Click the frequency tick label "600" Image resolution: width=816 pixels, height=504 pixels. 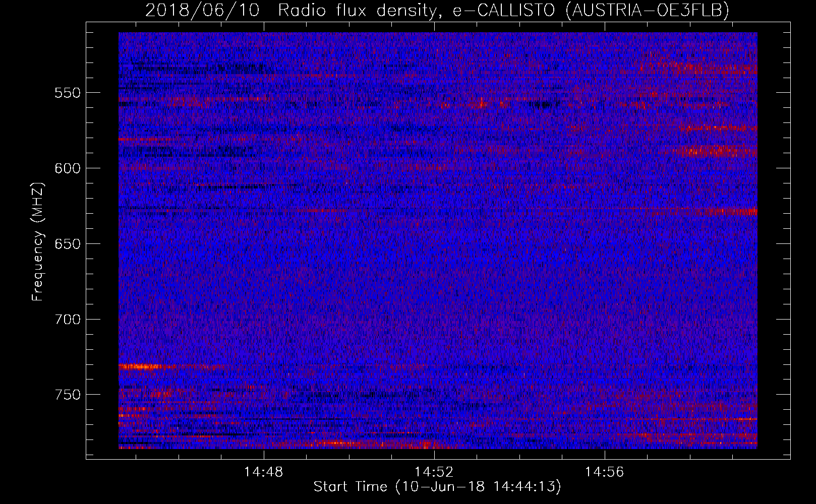[x=67, y=168]
